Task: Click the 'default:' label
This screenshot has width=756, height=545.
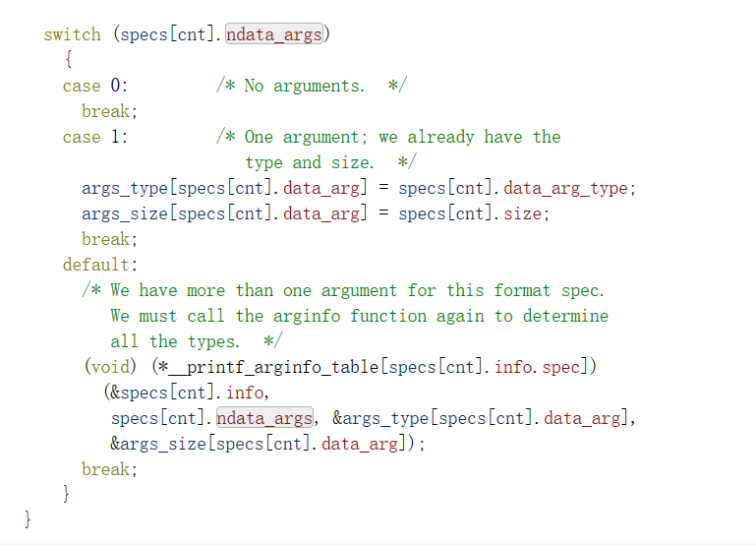Action: [100, 265]
